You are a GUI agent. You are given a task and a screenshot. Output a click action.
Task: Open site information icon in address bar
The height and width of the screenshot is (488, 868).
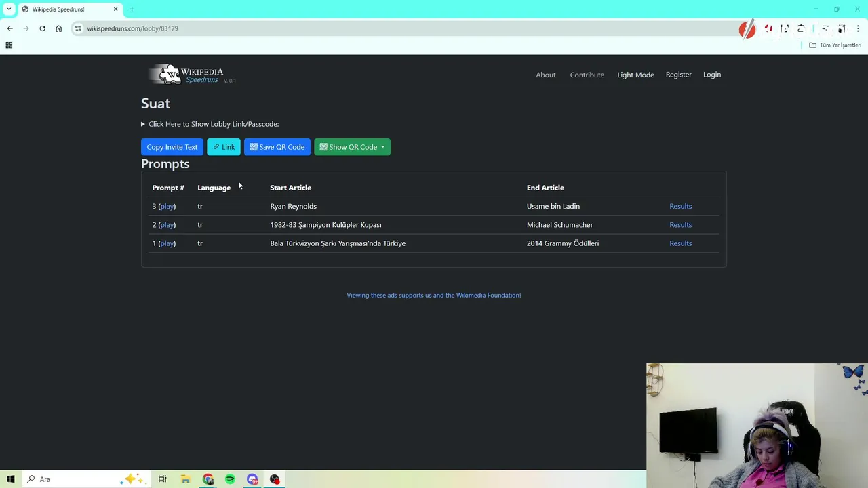tap(78, 28)
